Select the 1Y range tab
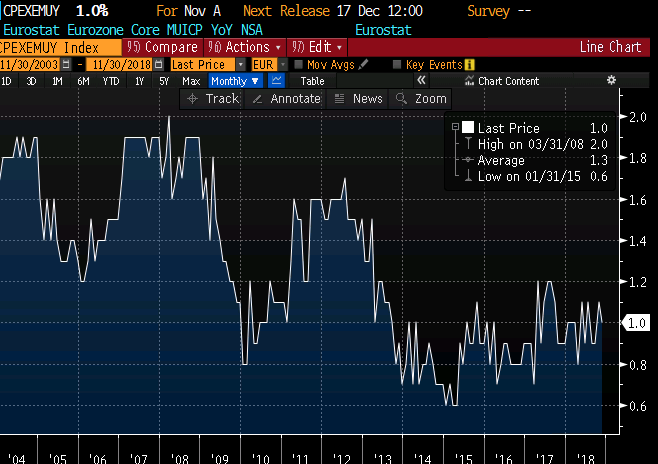658x464 pixels. 139,81
